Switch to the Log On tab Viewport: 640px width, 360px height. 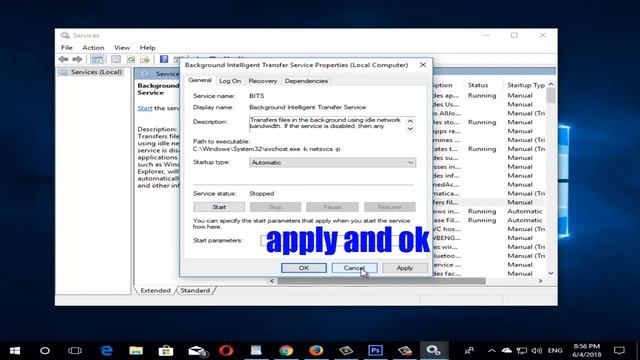click(230, 81)
